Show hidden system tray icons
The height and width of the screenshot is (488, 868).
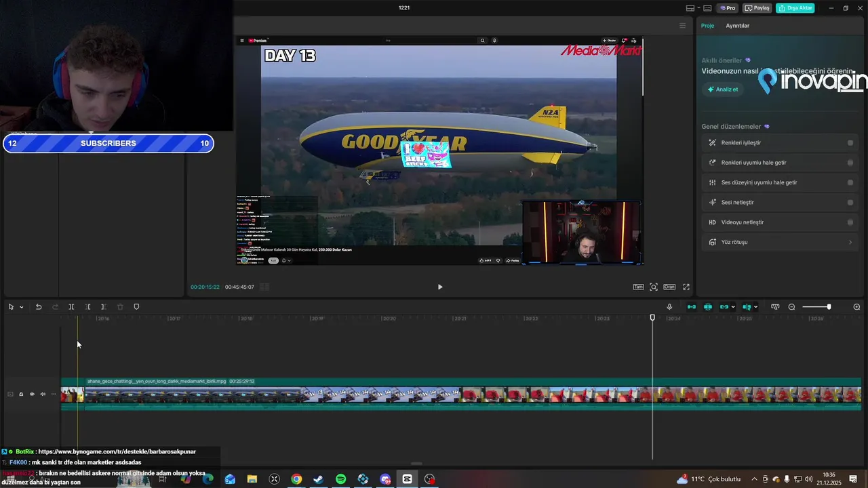coord(754,479)
